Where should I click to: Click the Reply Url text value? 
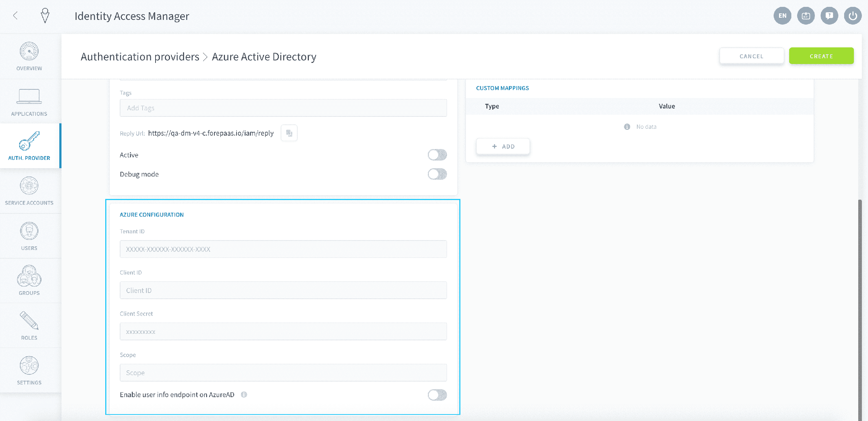[x=211, y=133]
